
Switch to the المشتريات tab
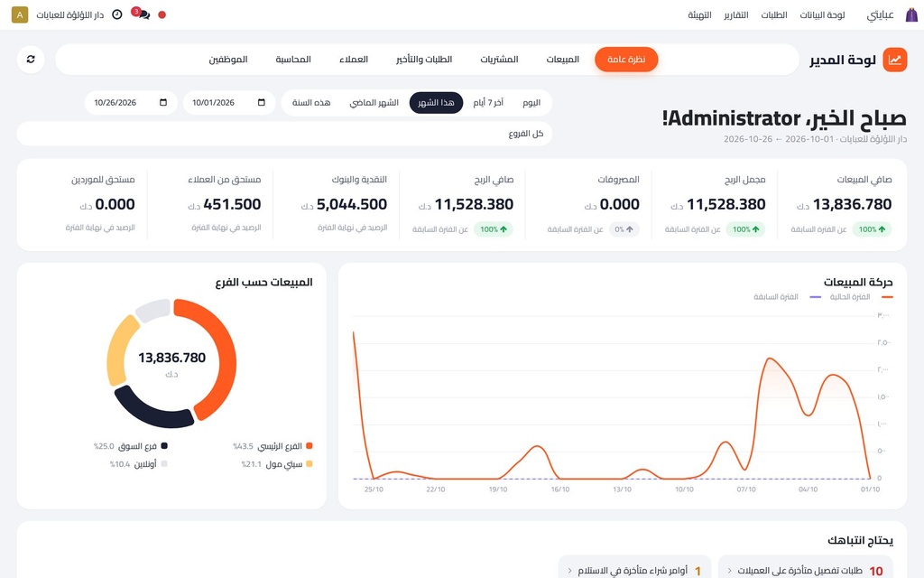[x=499, y=60]
